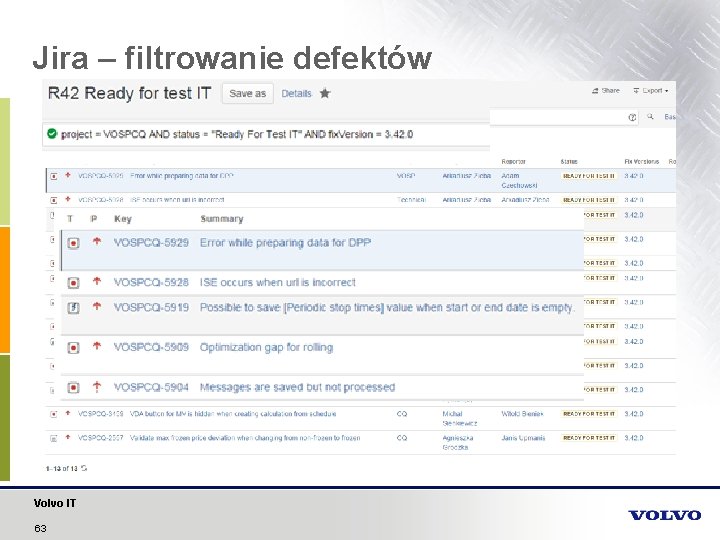Click issue type icon of Validate max frozen row
This screenshot has width=720, height=540.
(54, 439)
